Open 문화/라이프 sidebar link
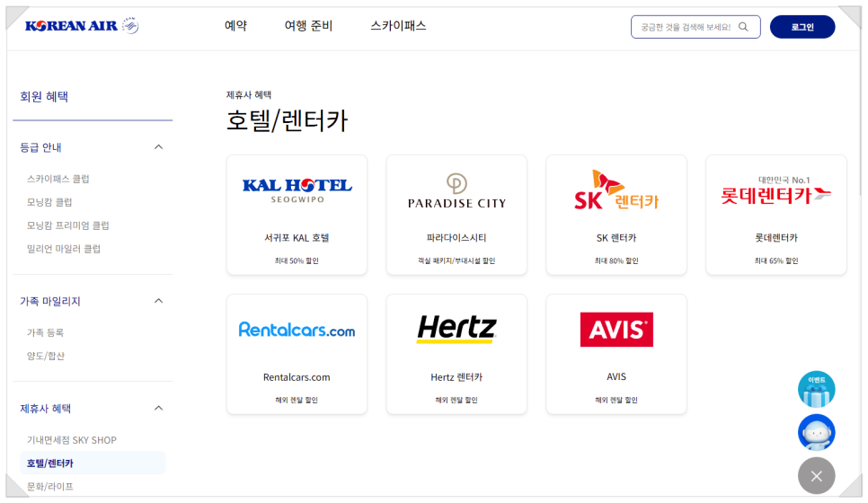868x503 pixels. 49,487
